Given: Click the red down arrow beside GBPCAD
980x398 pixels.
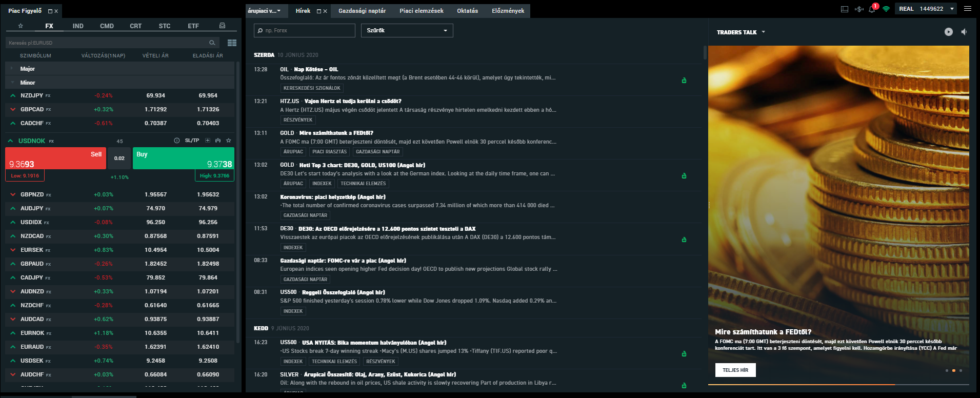Looking at the screenshot, I should tap(13, 109).
